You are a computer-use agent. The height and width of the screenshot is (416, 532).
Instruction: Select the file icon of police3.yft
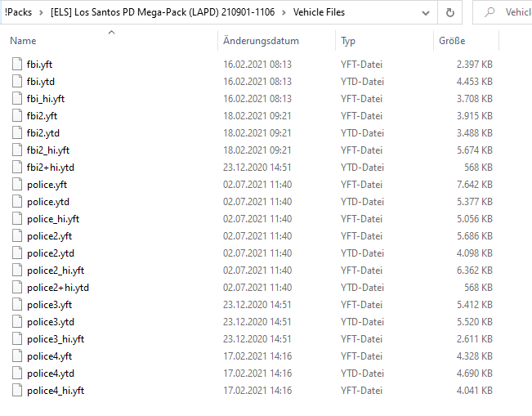(x=17, y=304)
